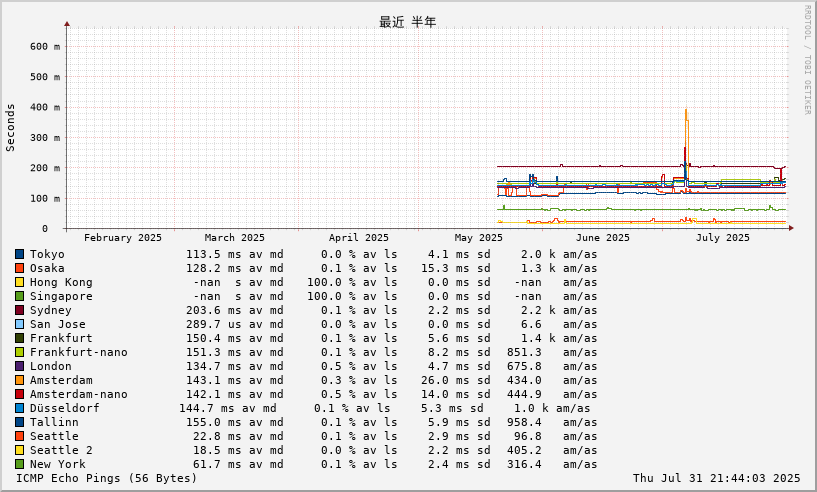Click the February 2025 x-axis label
The width and height of the screenshot is (817, 492).
123,238
